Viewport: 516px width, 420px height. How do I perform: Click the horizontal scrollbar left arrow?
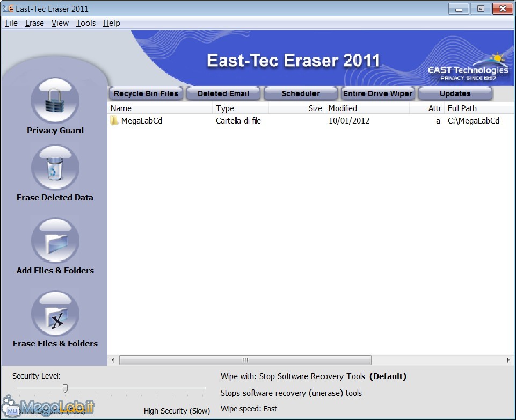coord(113,360)
